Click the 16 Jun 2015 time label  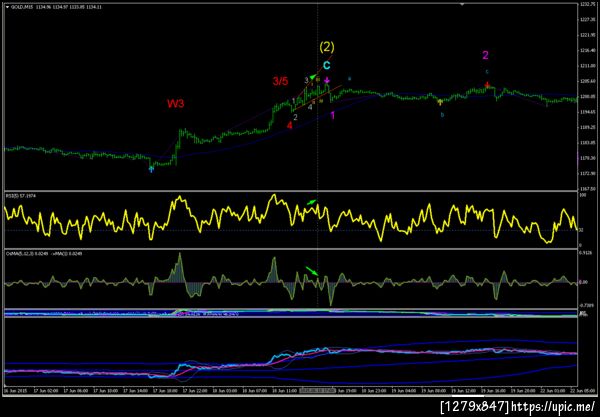[15, 391]
